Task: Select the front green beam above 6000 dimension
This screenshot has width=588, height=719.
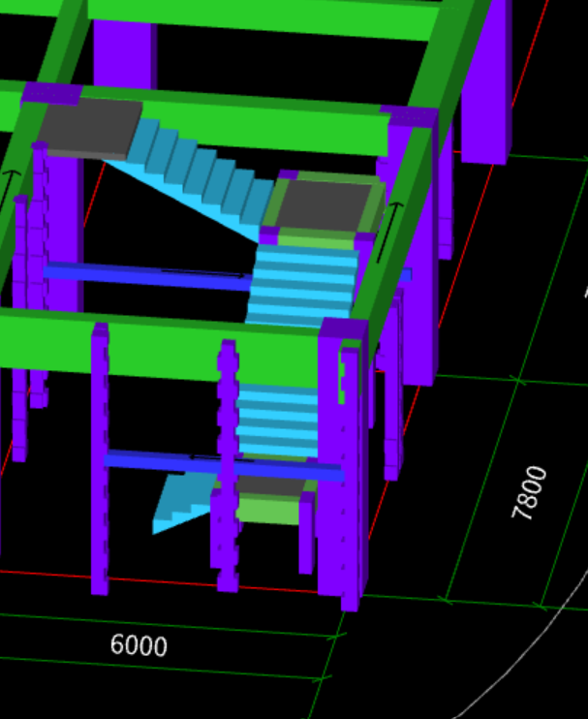Action: (161, 346)
